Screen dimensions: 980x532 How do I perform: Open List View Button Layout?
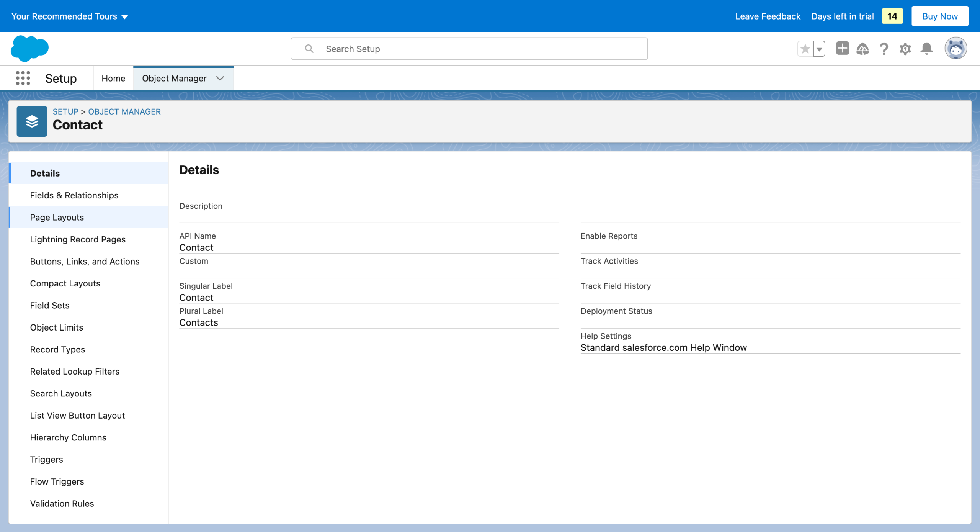tap(88, 416)
